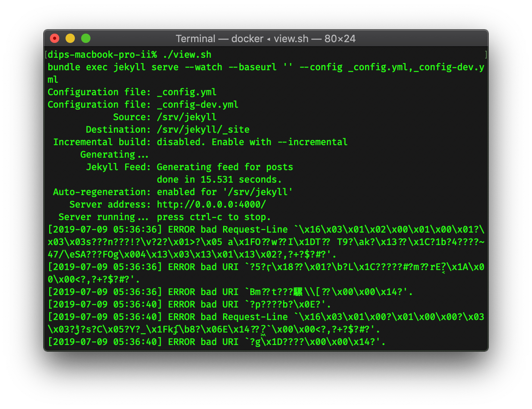Click 'Jekyll Feed: Generating feed for posts'
The image size is (532, 409).
[190, 167]
